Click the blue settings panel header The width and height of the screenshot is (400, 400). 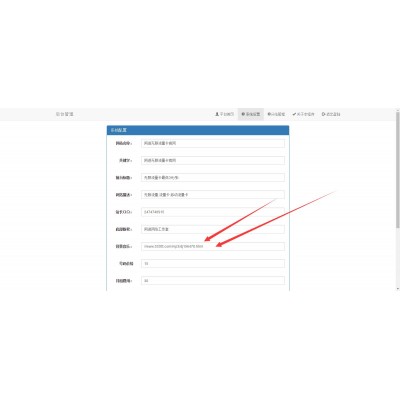[198, 130]
